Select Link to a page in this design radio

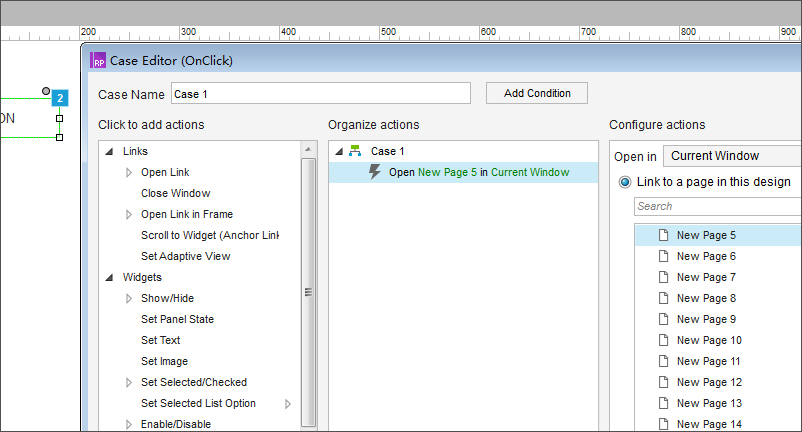click(625, 182)
